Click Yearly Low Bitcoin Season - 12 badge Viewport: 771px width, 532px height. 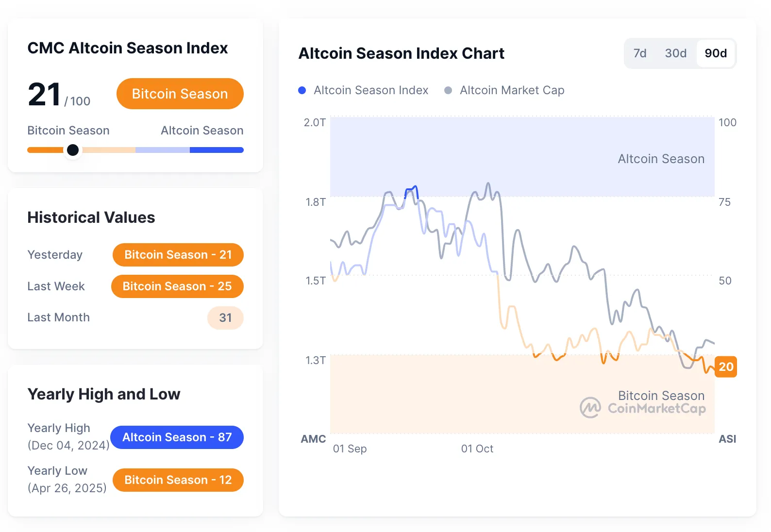(178, 480)
